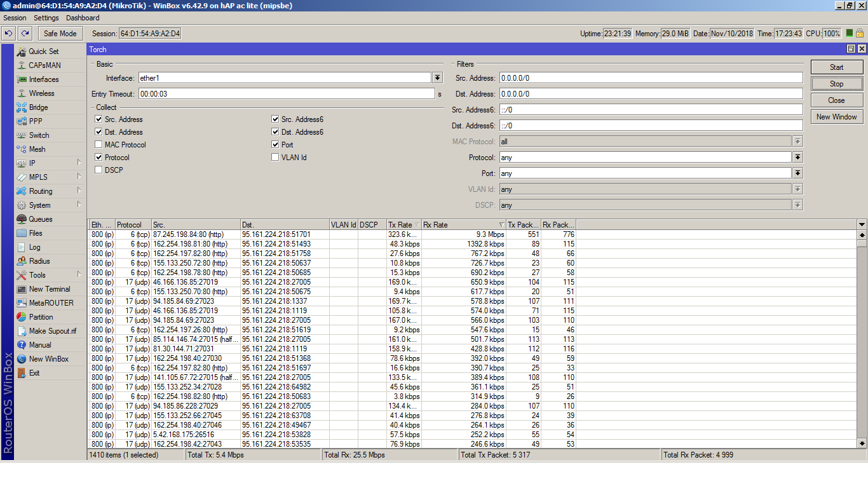Open Log in sidebar
This screenshot has width=868, height=488.
point(34,247)
